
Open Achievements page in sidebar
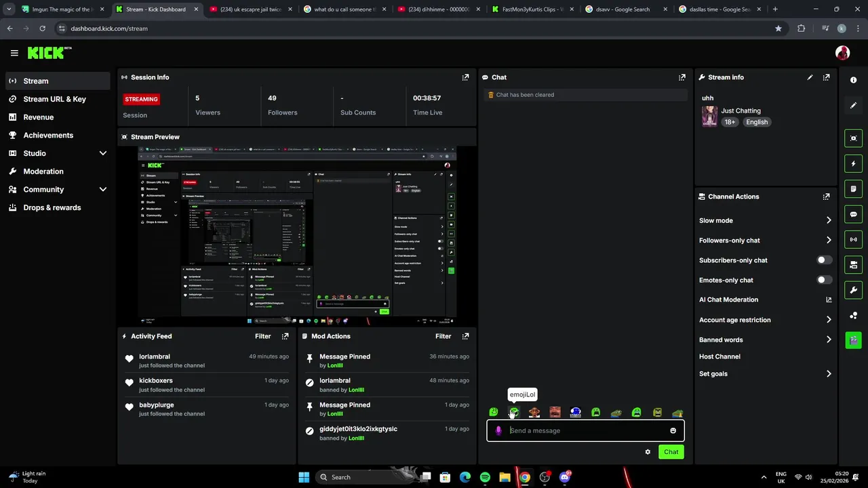click(x=58, y=135)
